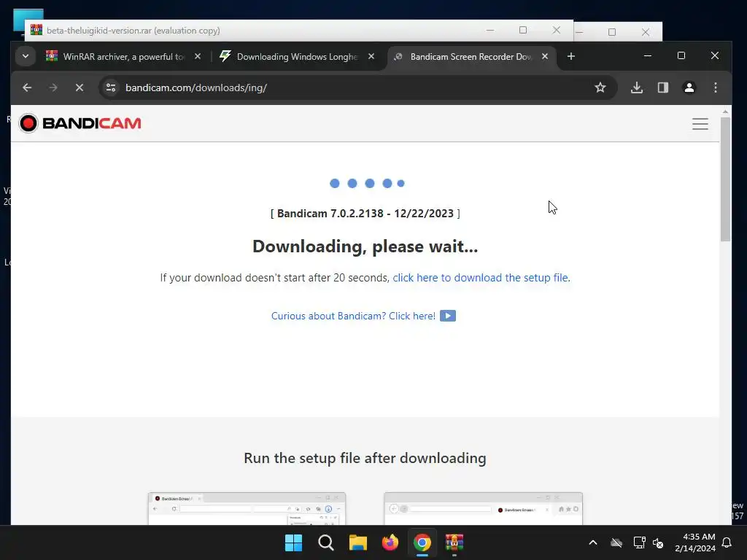Image resolution: width=747 pixels, height=560 pixels.
Task: Play the Bandicam video button icon
Action: [x=448, y=316]
